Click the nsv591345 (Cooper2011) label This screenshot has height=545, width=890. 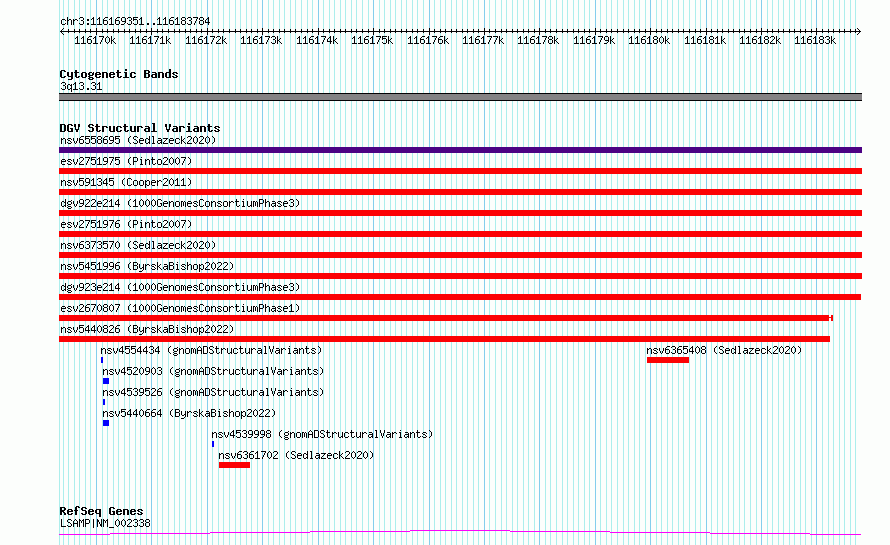(x=126, y=182)
